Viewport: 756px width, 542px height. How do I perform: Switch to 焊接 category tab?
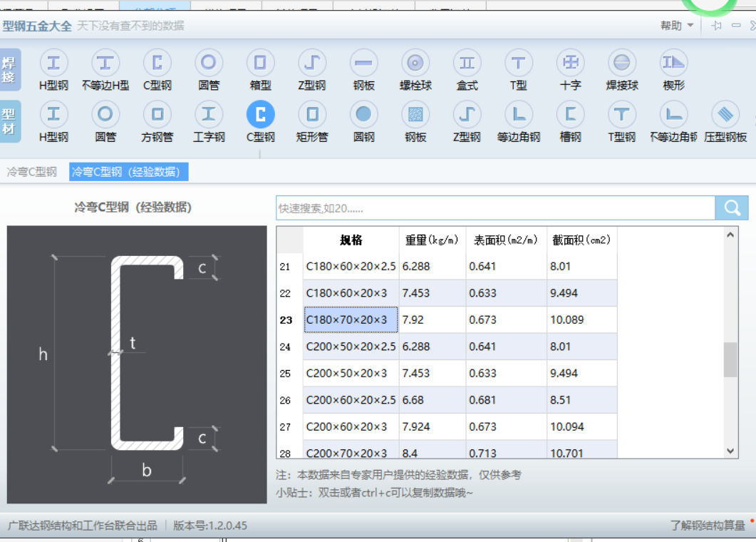[x=10, y=69]
